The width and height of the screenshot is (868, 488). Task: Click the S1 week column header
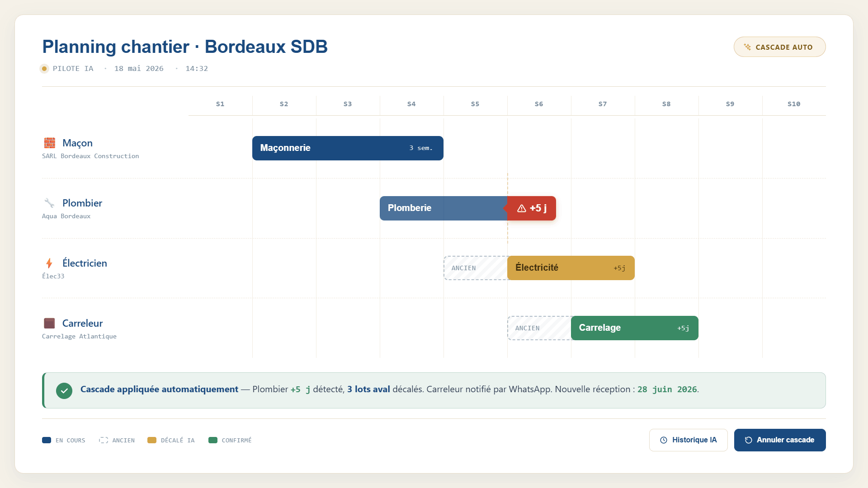point(220,104)
